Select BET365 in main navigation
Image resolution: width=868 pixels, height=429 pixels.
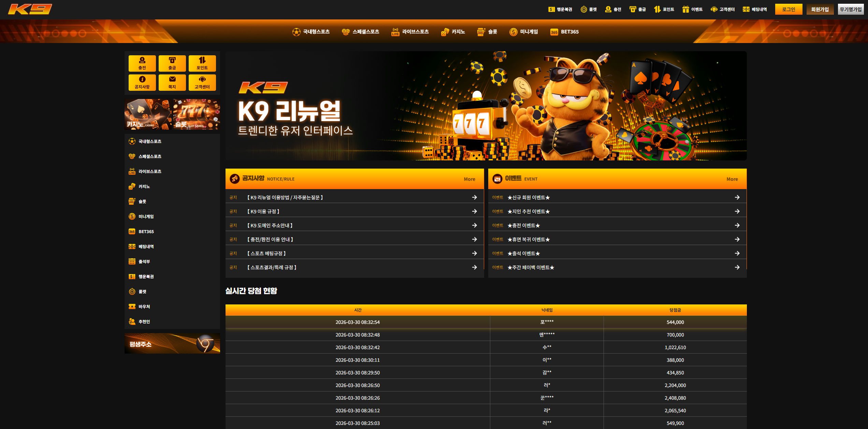[x=565, y=32]
